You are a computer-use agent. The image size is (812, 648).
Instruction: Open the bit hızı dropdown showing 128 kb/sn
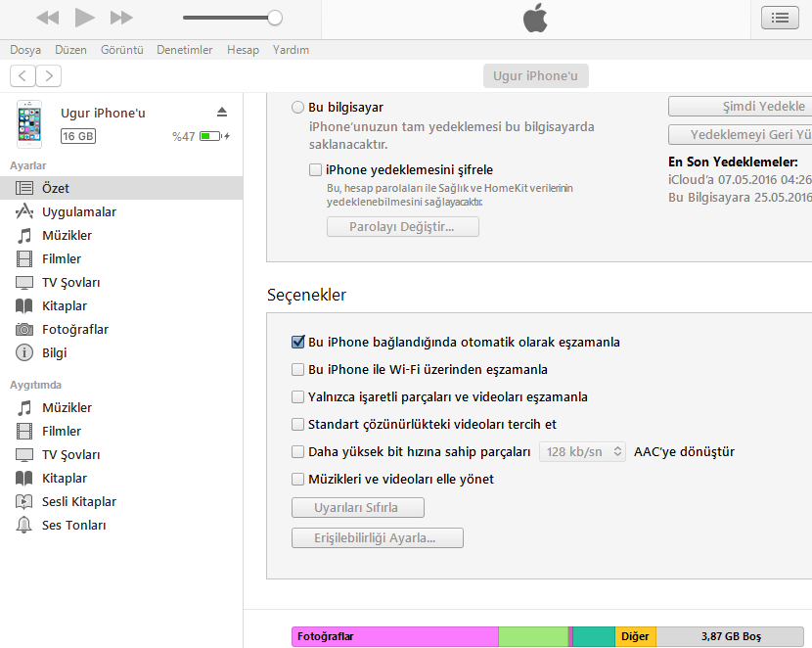point(582,451)
